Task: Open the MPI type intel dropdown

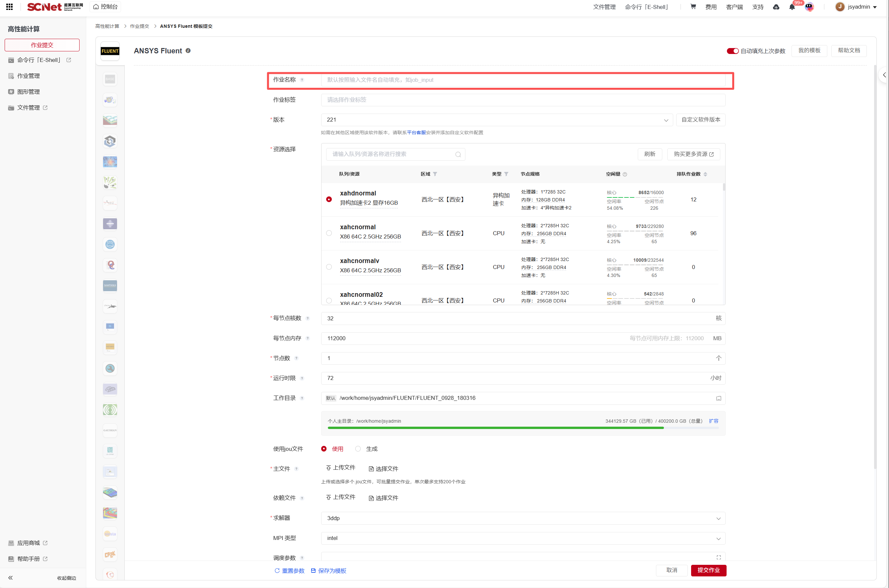Action: click(x=523, y=538)
